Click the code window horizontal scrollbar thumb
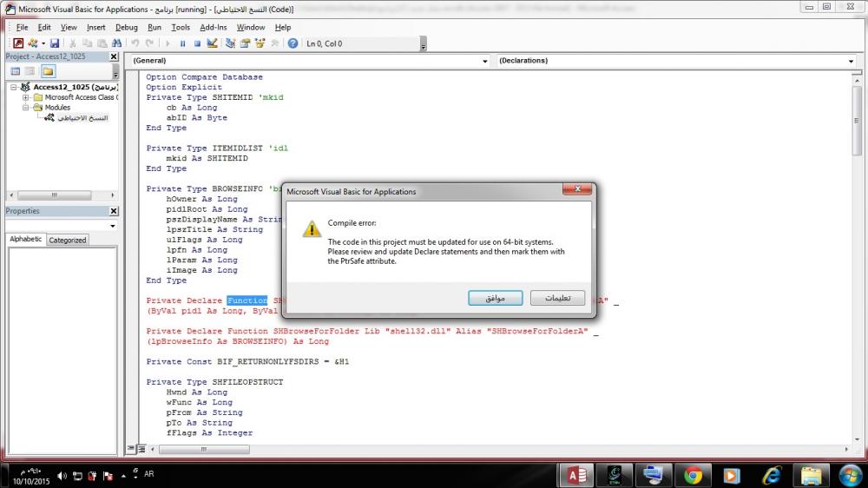Viewport: 868px width, 488px height. click(204, 449)
